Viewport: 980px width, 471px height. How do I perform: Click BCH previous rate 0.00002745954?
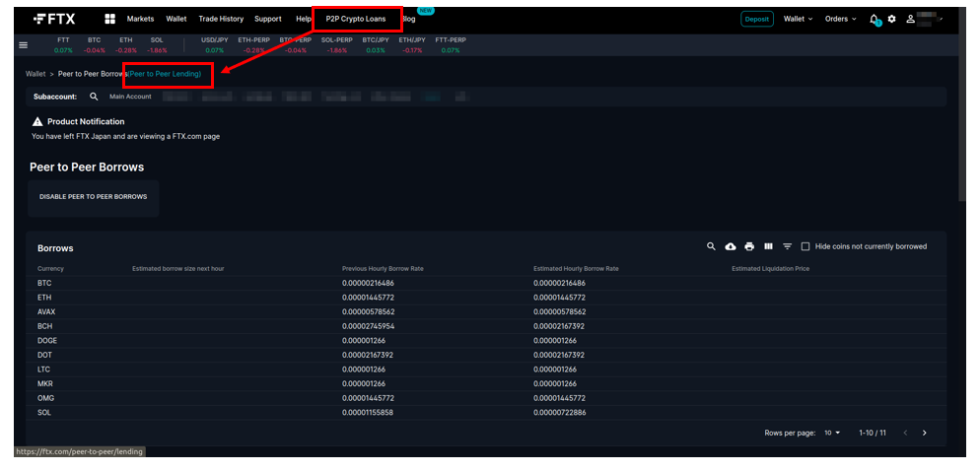[x=368, y=326]
